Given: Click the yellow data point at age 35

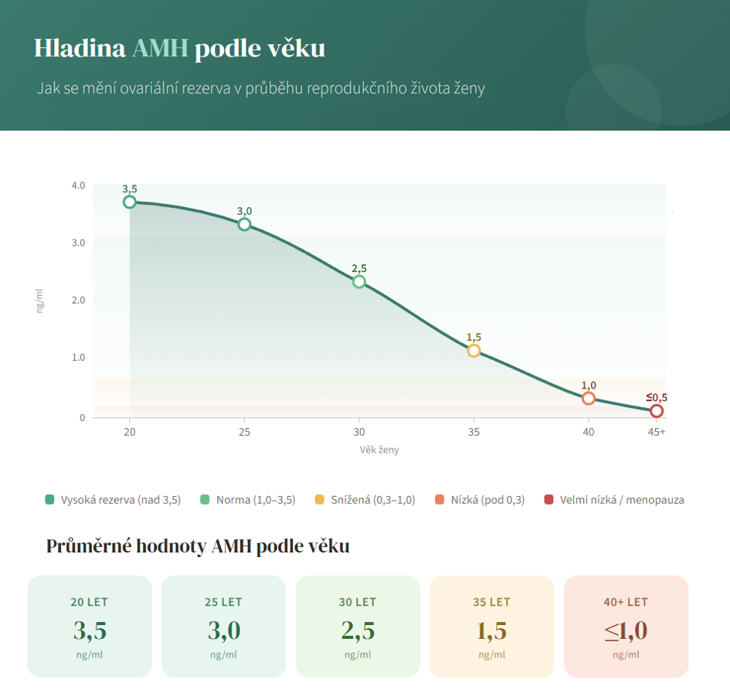Looking at the screenshot, I should point(474,351).
